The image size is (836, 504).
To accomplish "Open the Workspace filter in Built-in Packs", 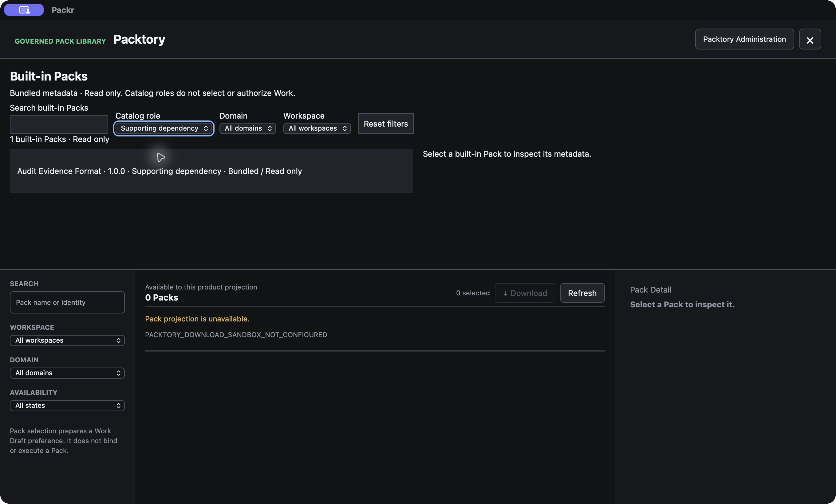I will pyautogui.click(x=317, y=128).
